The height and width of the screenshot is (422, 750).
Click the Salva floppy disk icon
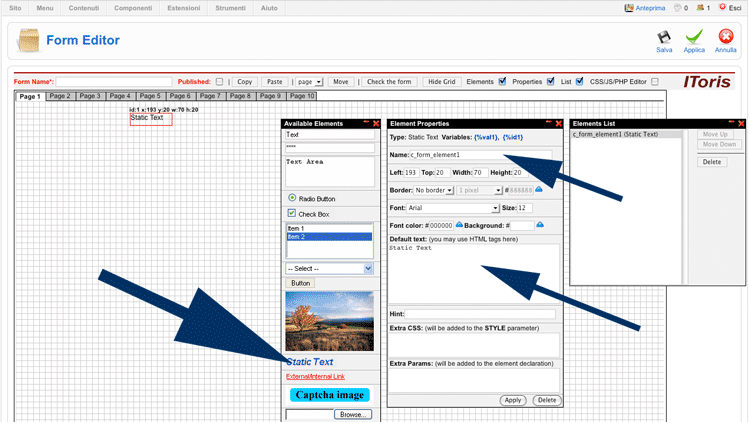click(663, 37)
